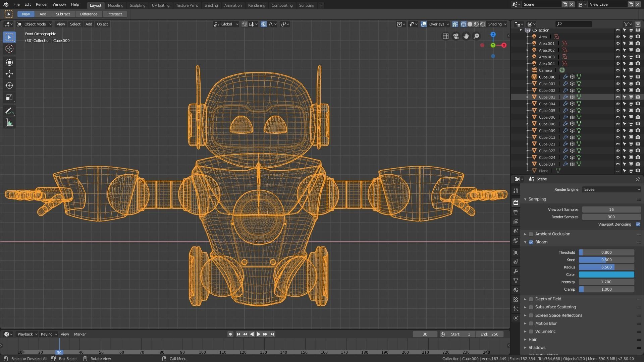Click the auto keying record button
644x362 pixels.
click(230, 335)
